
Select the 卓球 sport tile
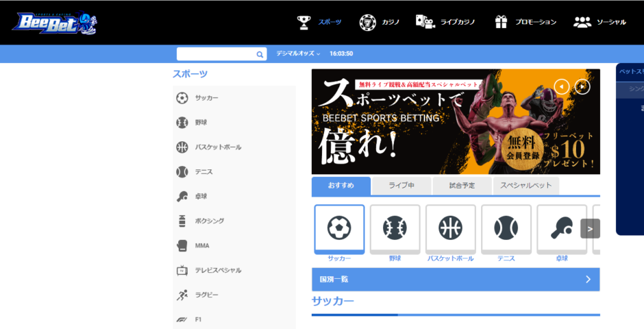click(562, 229)
